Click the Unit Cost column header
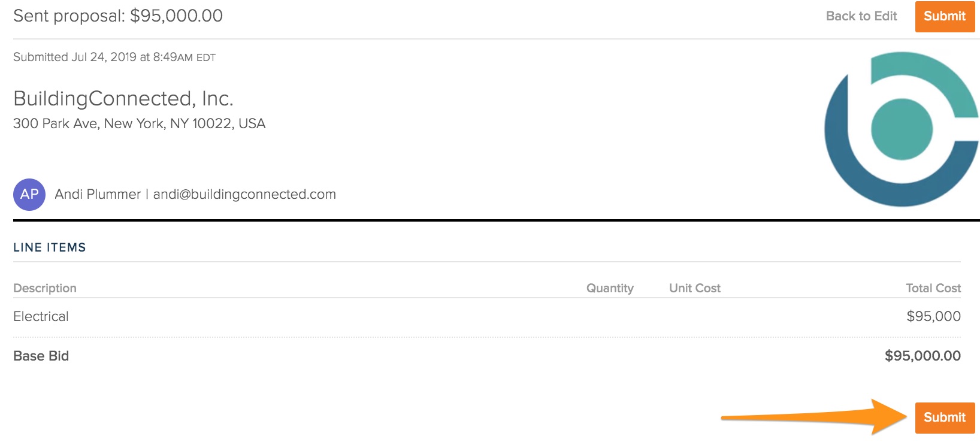Screen dimensions: 980x448 tap(694, 288)
